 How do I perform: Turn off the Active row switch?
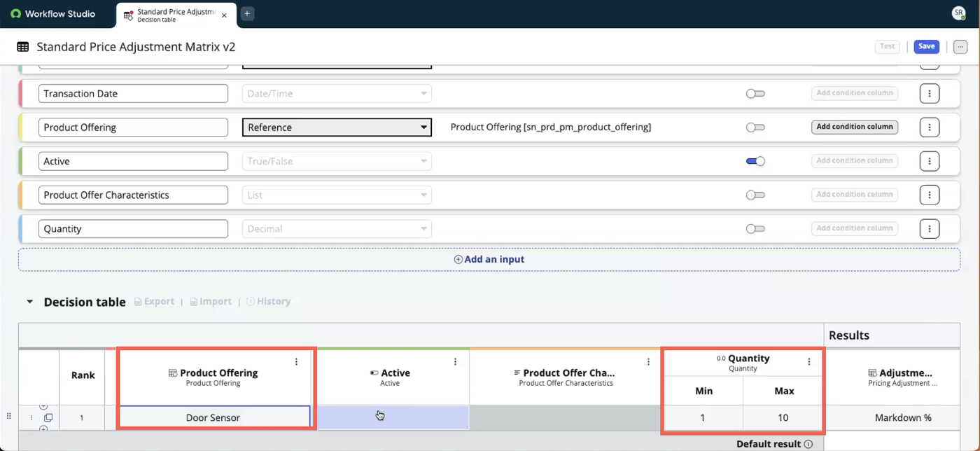755,161
